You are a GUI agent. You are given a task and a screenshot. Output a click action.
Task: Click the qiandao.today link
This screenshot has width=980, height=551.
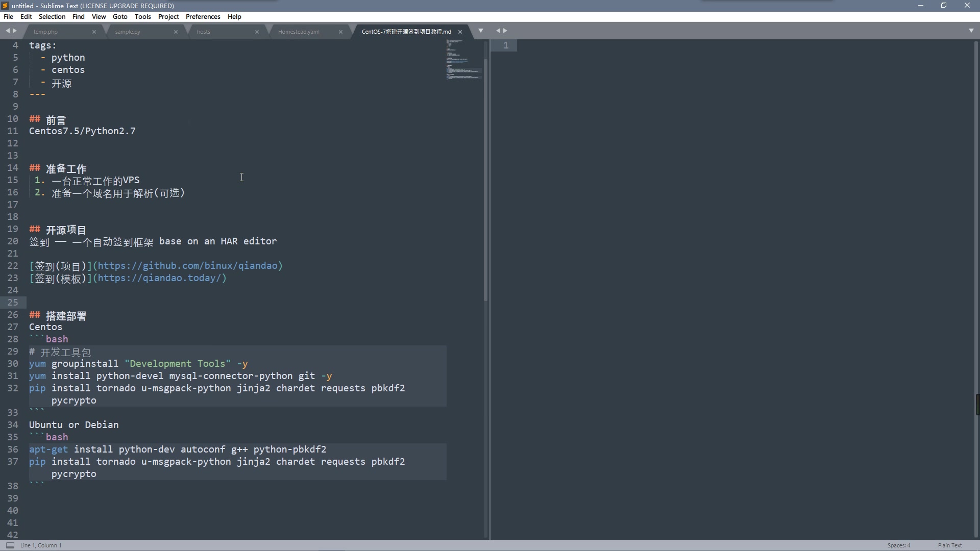click(159, 278)
